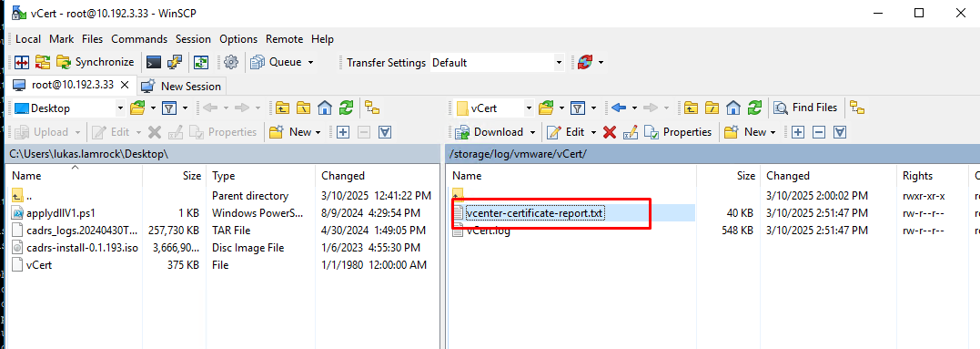The width and height of the screenshot is (980, 349).
Task: Go to remote root directory icon
Action: click(x=712, y=108)
